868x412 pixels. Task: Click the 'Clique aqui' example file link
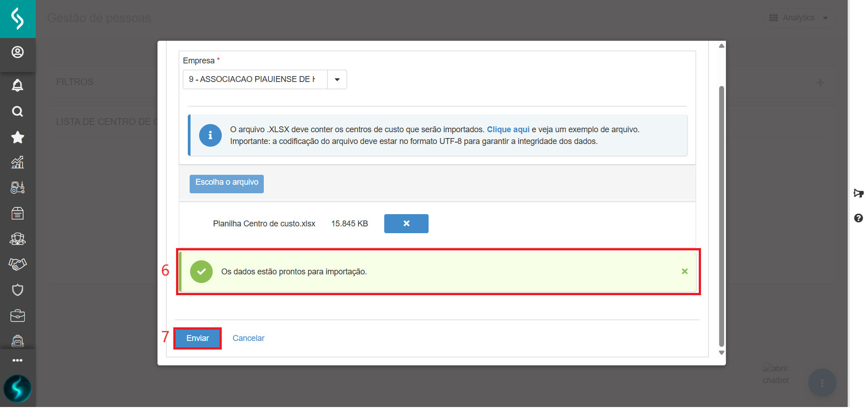[508, 129]
